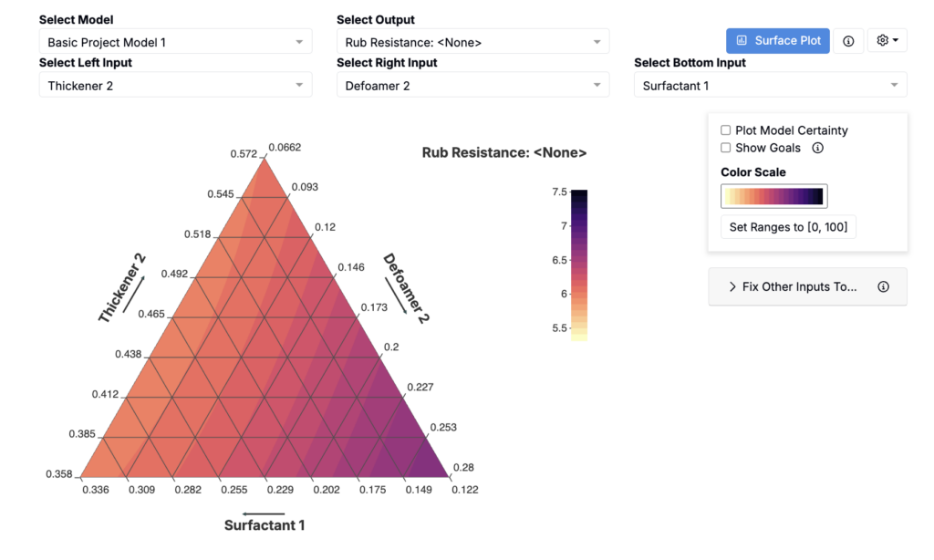The height and width of the screenshot is (560, 934).
Task: Open Select Bottom Input Surfactant 1 dropdown
Action: 770,85
